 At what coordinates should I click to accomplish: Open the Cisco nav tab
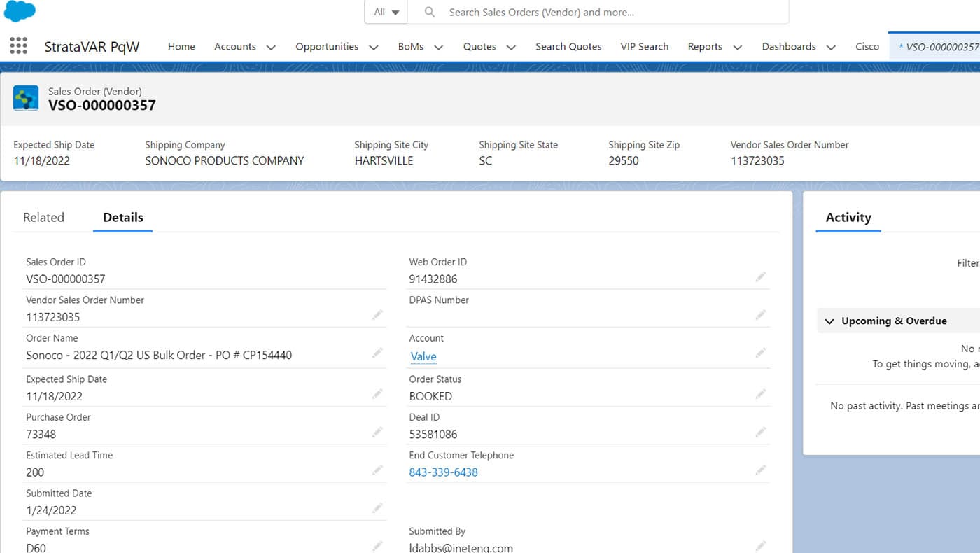(867, 46)
